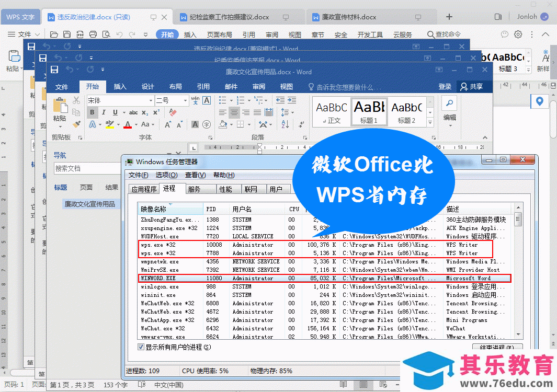Click 查找命令 in WPS toolbar
Image resolution: width=557 pixels, height=392 pixels.
click(x=444, y=34)
